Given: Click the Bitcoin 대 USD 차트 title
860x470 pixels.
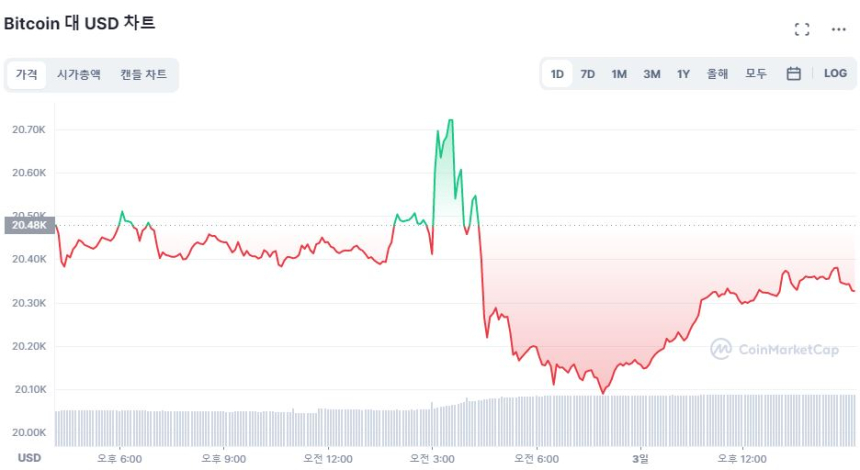Looking at the screenshot, I should (80, 22).
